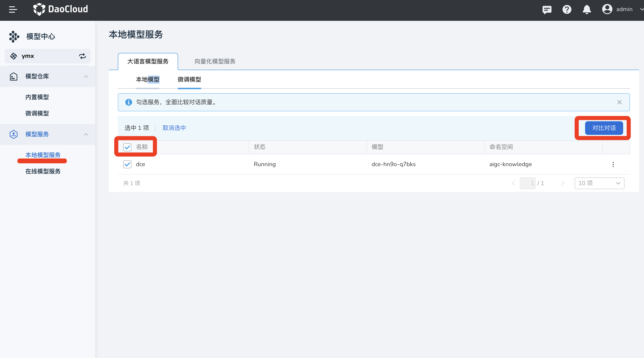Go to the next page arrow

[x=562, y=183]
